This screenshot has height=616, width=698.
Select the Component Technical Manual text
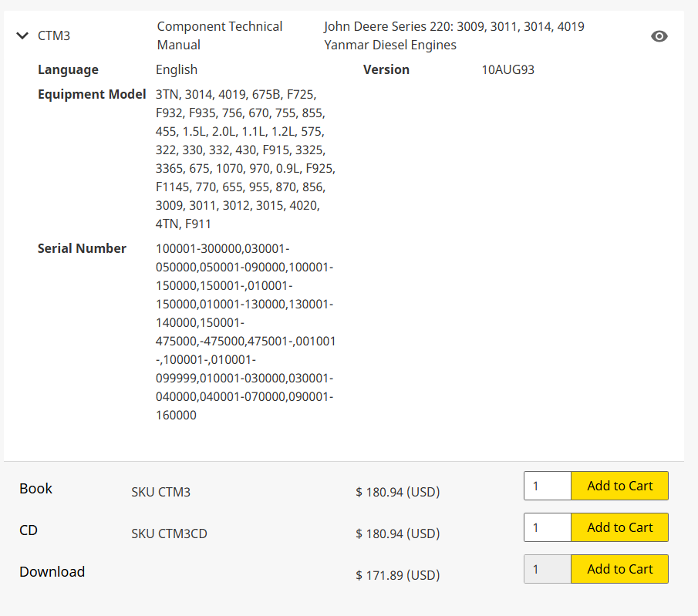(219, 35)
